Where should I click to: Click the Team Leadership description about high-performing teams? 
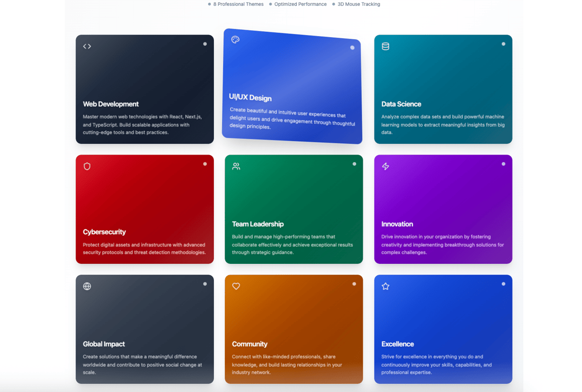tap(293, 244)
